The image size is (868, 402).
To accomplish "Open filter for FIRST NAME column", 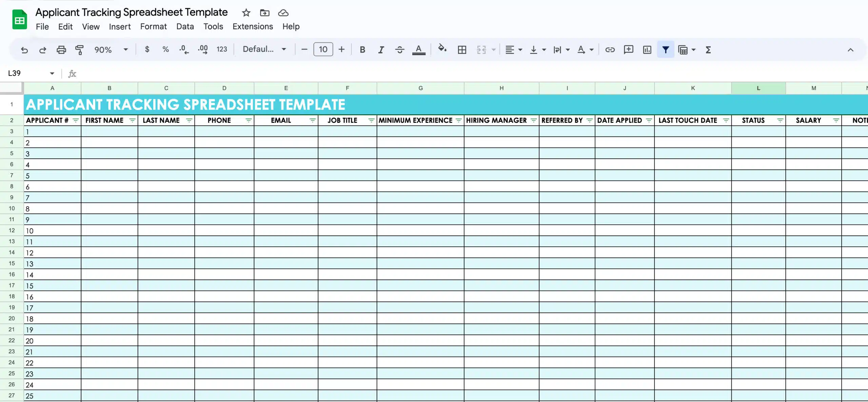I will [x=132, y=120].
